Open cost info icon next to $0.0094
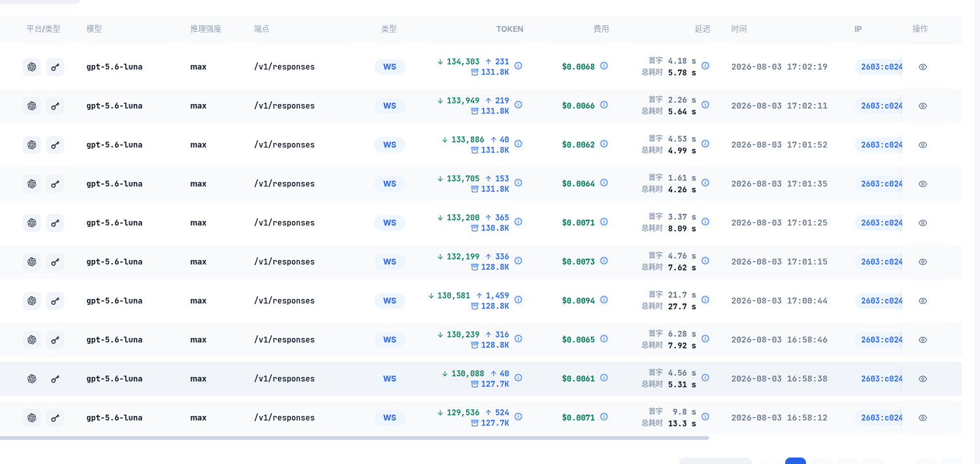This screenshot has height=464, width=980. click(x=604, y=300)
